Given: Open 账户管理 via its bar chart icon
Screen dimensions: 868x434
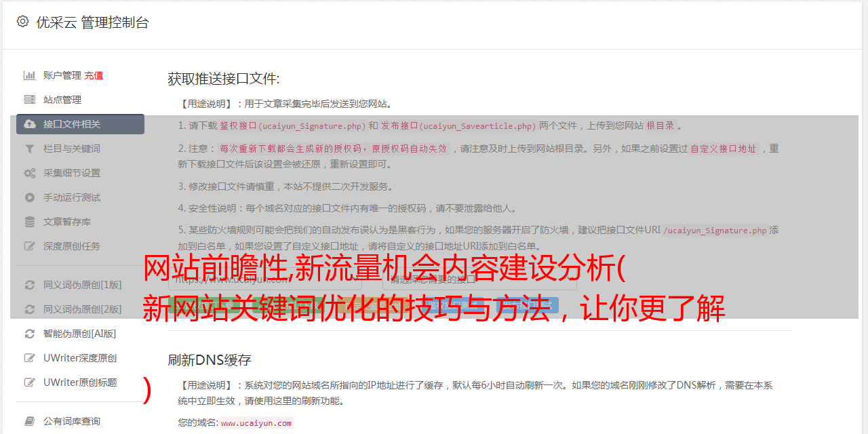Looking at the screenshot, I should pyautogui.click(x=30, y=75).
